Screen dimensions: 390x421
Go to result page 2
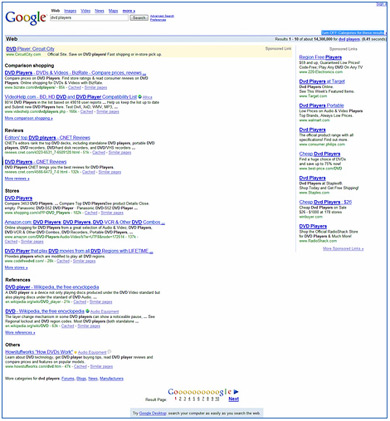click(180, 399)
